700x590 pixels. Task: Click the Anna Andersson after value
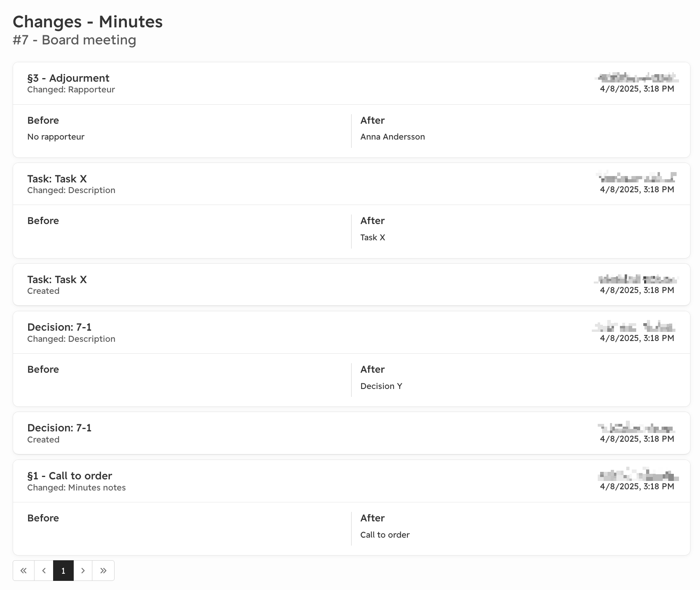click(x=392, y=137)
